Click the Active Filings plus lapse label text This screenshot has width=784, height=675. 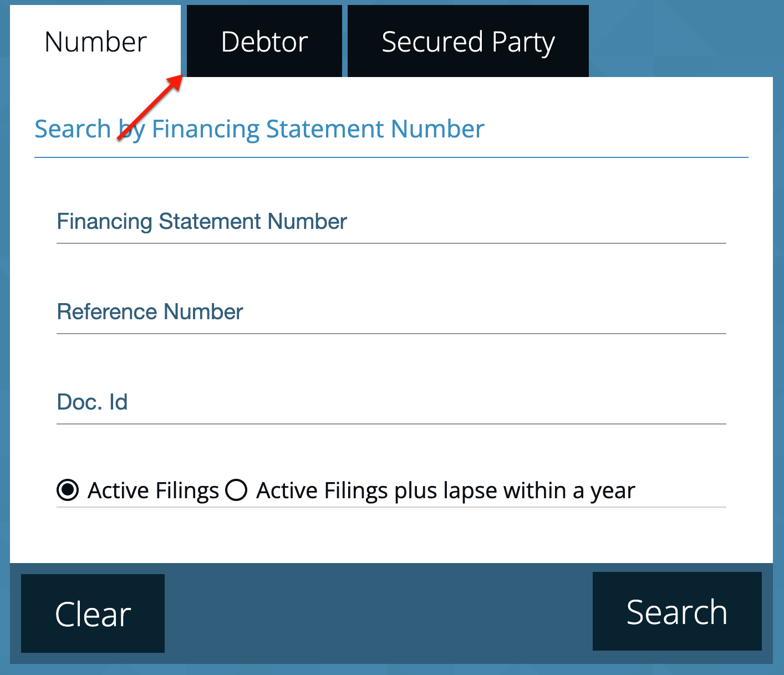(445, 491)
